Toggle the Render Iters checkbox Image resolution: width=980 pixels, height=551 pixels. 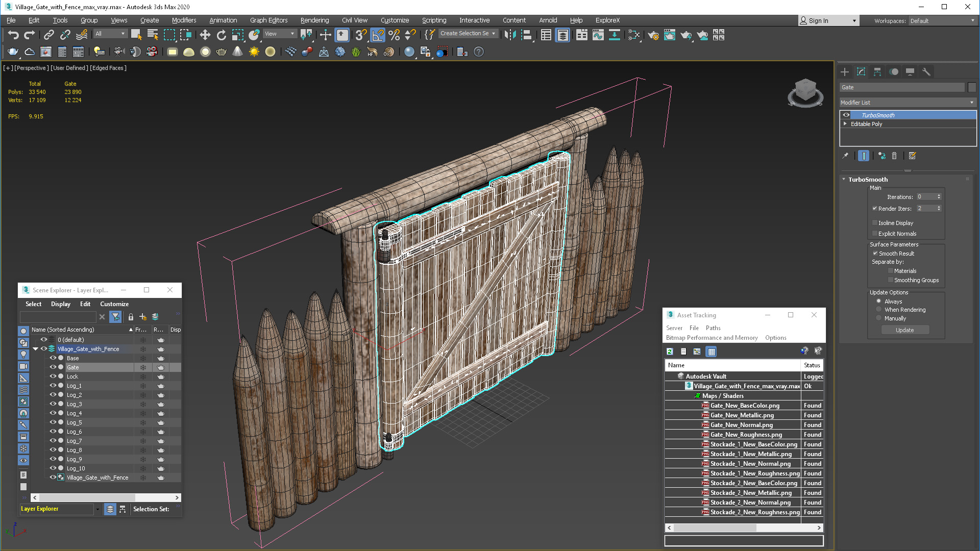coord(875,208)
